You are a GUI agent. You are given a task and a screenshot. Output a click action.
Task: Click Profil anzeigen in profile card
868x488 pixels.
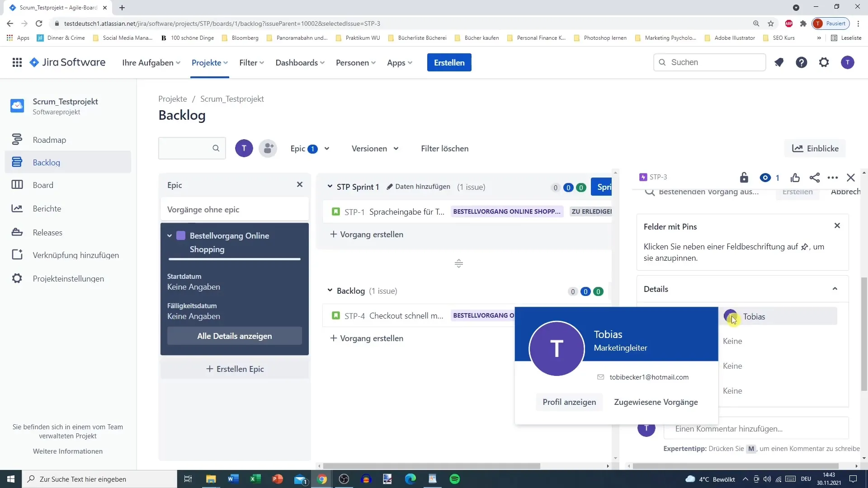pyautogui.click(x=569, y=402)
